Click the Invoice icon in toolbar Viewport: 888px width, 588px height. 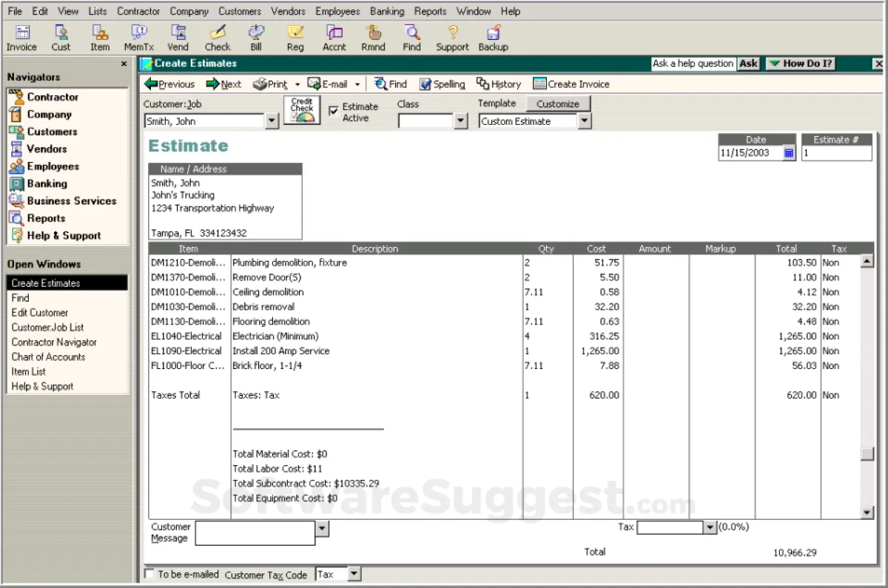(x=21, y=38)
